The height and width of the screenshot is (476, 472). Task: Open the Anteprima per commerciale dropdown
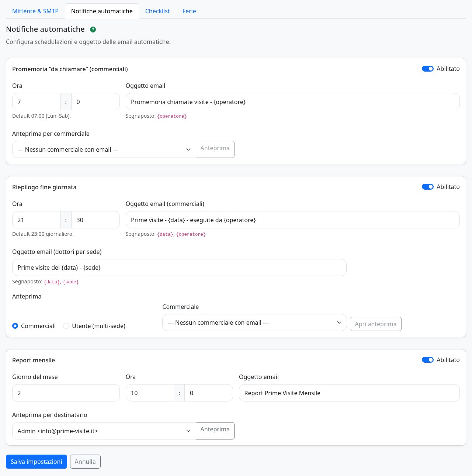tap(104, 149)
